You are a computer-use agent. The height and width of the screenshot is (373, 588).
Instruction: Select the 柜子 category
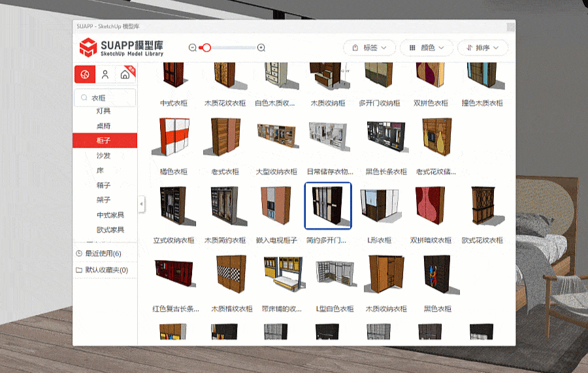coord(105,140)
